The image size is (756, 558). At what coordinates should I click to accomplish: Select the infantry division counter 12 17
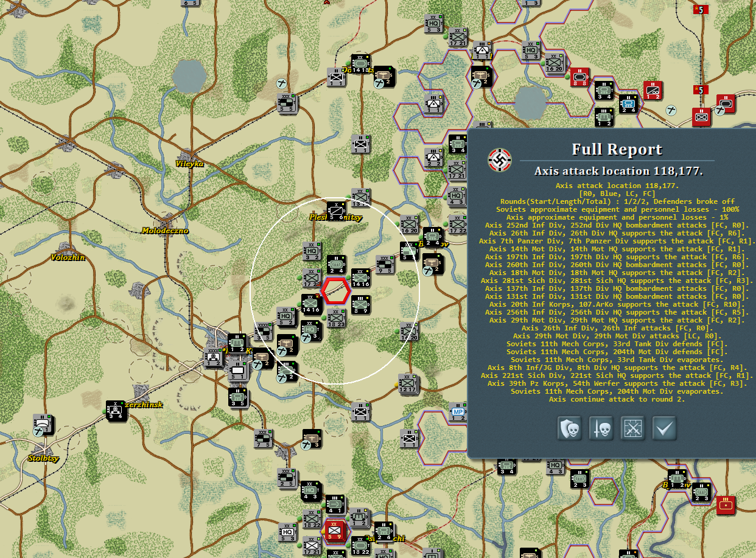pyautogui.click(x=408, y=385)
